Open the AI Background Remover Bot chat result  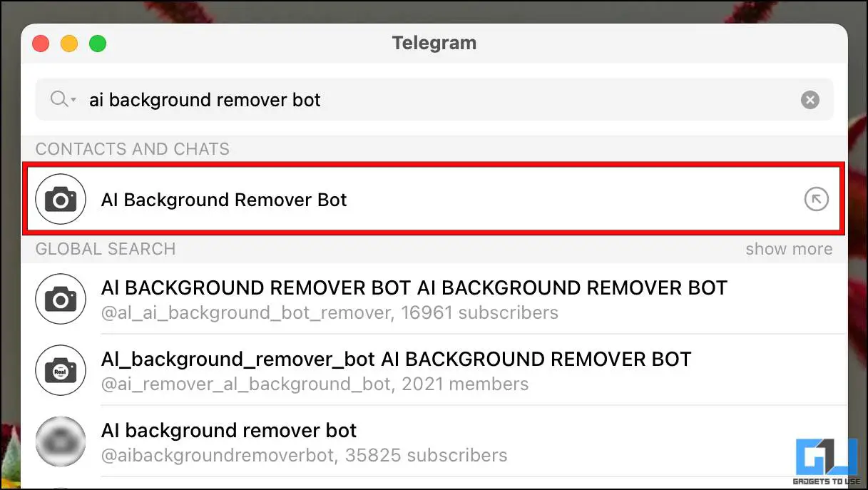[x=434, y=200]
